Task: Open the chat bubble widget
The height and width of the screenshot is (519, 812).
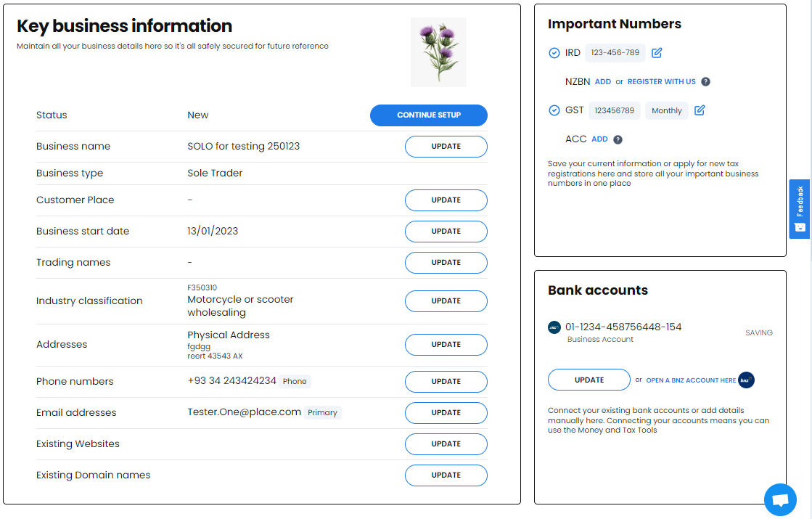Action: (780, 500)
